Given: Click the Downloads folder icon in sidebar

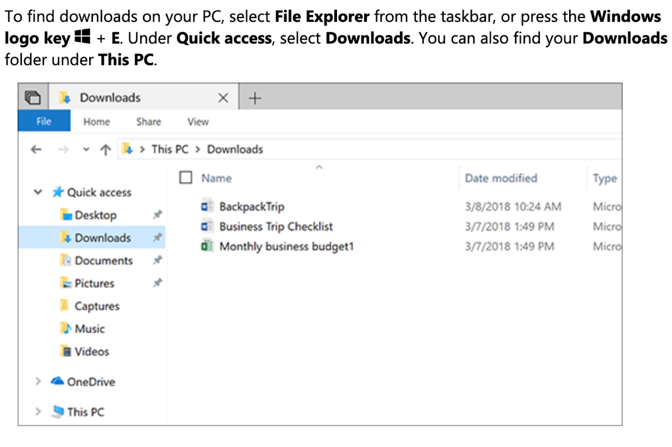Looking at the screenshot, I should click(x=66, y=237).
